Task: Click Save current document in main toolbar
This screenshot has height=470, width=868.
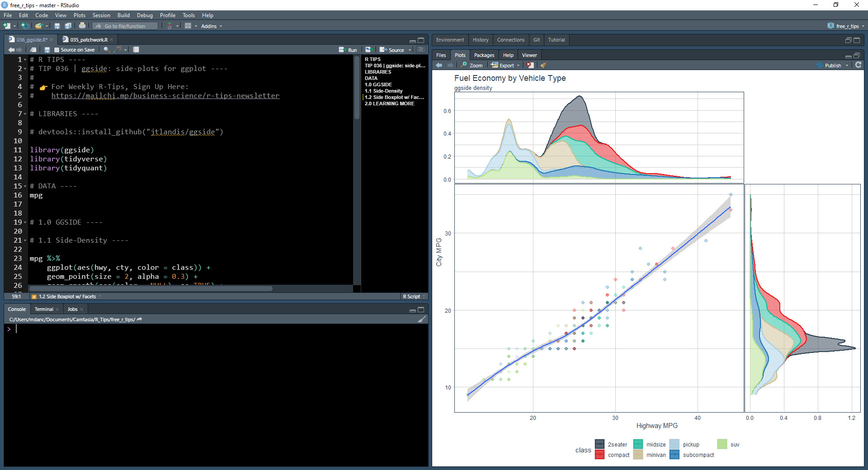Action: [57, 26]
